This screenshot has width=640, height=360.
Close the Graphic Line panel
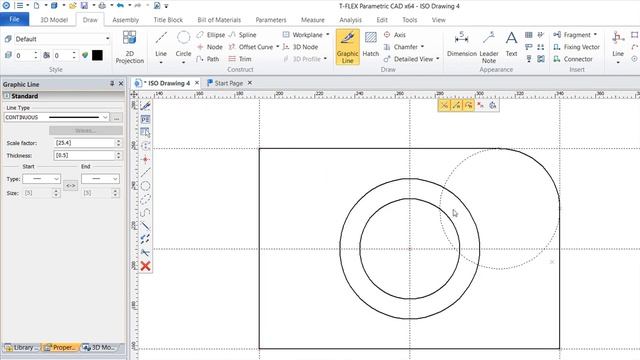click(x=121, y=83)
